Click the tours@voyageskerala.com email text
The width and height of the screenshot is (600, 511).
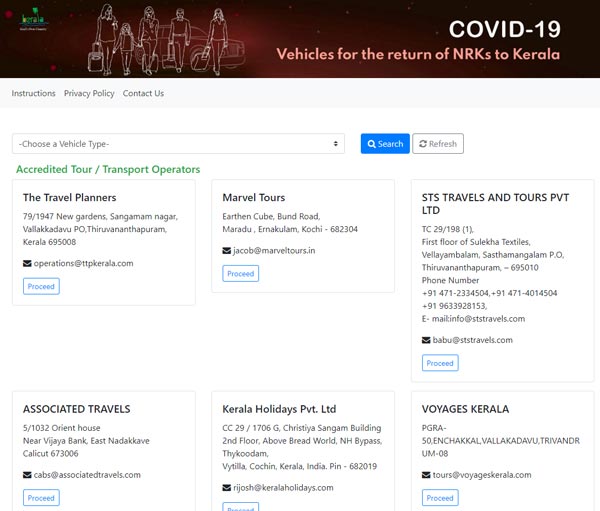482,475
